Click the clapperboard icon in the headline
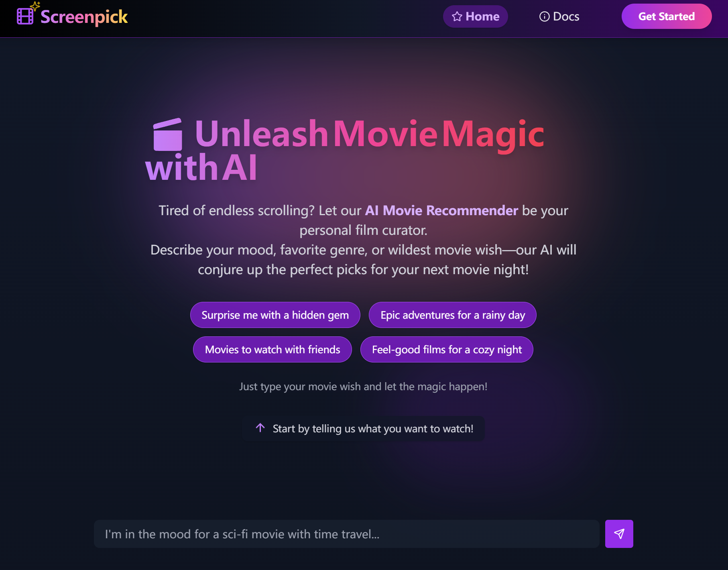The height and width of the screenshot is (570, 728). (x=168, y=134)
